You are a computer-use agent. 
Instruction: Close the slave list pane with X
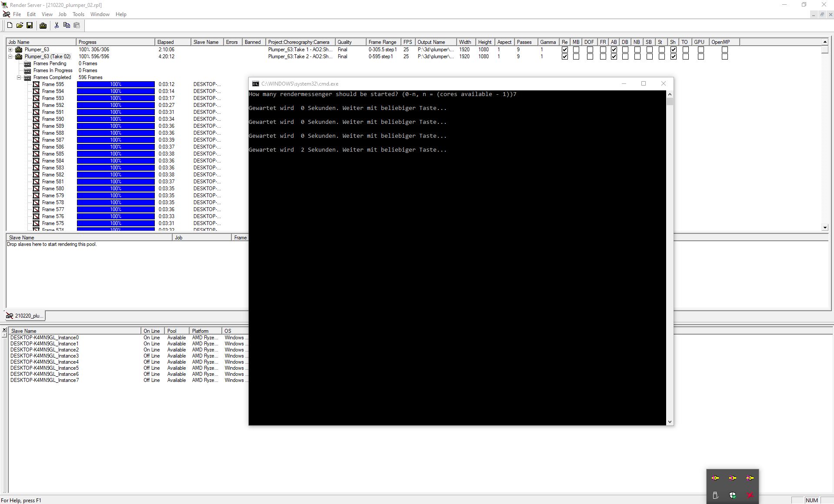[4, 330]
